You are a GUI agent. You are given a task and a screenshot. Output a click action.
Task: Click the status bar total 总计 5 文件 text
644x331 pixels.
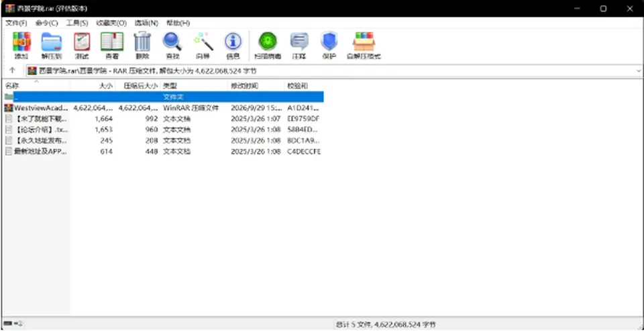[386, 324]
